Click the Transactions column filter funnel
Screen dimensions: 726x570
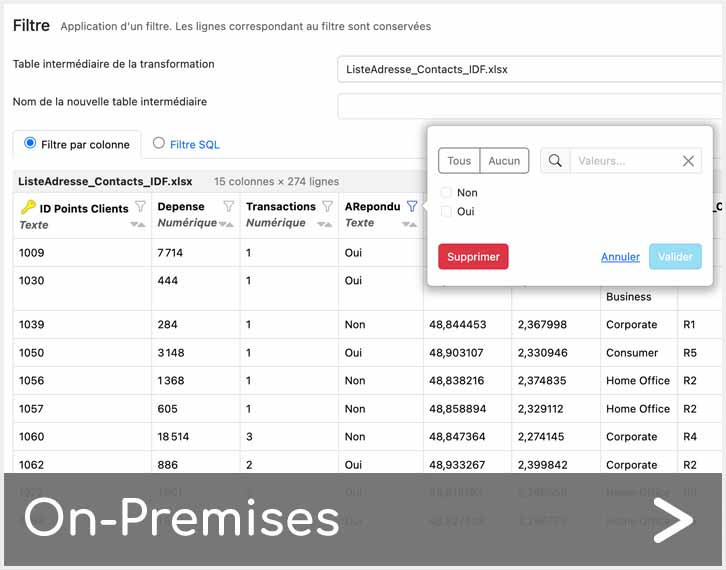point(326,207)
